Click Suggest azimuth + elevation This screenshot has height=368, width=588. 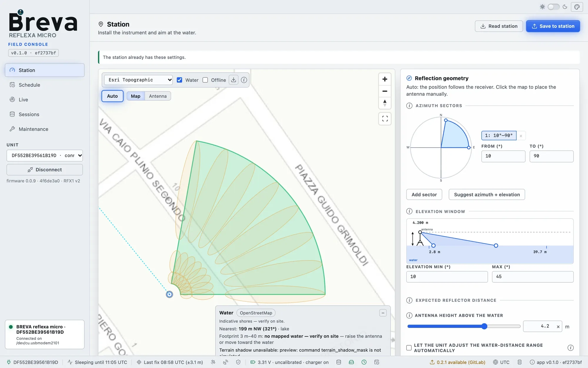click(x=487, y=195)
